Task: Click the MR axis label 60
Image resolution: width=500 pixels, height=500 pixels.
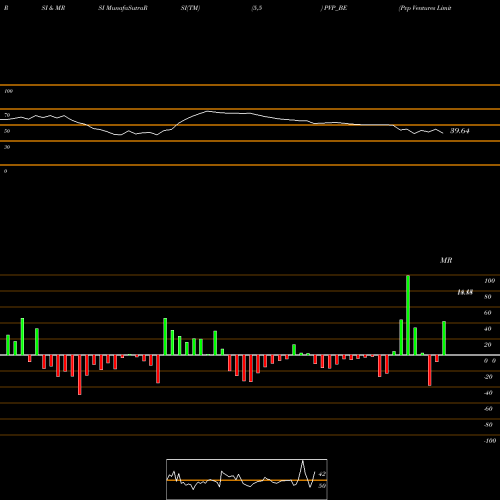Action: point(487,313)
